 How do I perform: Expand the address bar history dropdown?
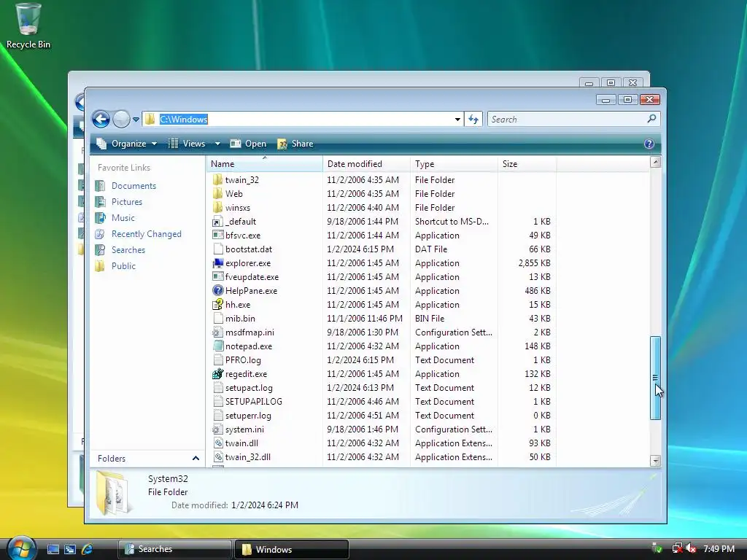pyautogui.click(x=457, y=120)
